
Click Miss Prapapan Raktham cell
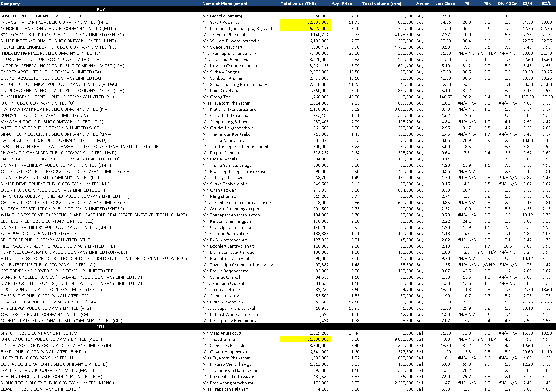[x=226, y=389]
